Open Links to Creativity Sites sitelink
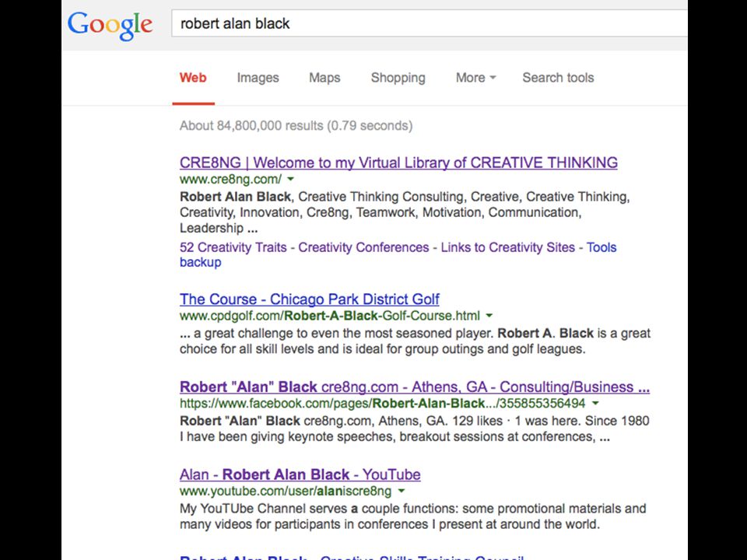Viewport: 747px width, 560px height. pyautogui.click(x=508, y=247)
